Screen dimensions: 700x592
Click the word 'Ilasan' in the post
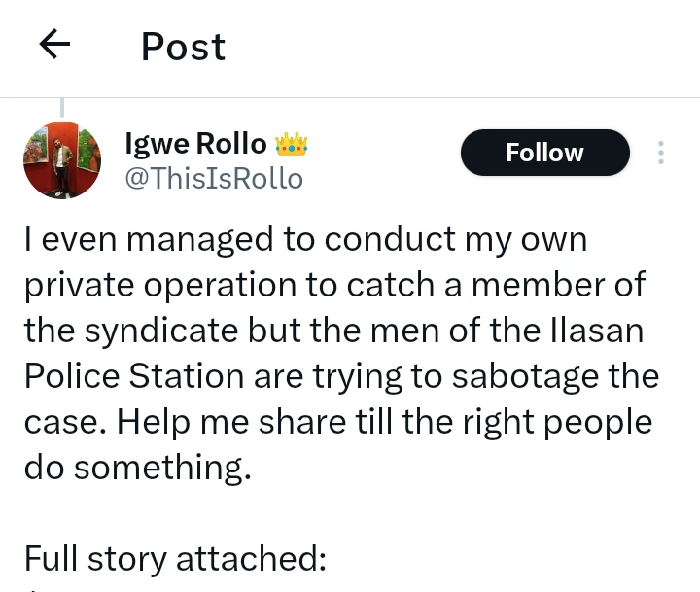pos(597,331)
